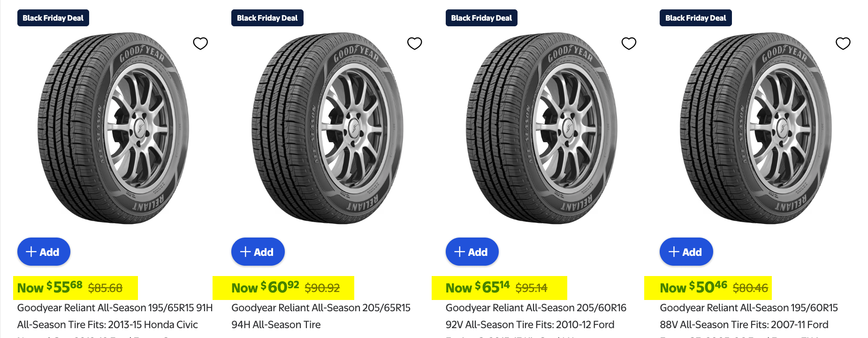Image resolution: width=868 pixels, height=338 pixels.
Task: Open the Goodyear Reliant 205/65R15 94H product link
Action: tap(321, 308)
